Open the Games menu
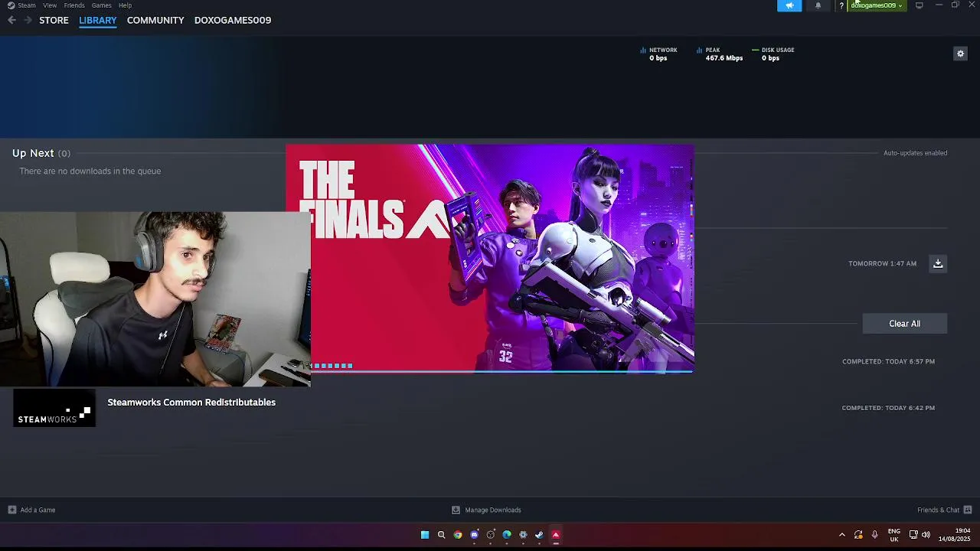The image size is (980, 551). point(102,5)
